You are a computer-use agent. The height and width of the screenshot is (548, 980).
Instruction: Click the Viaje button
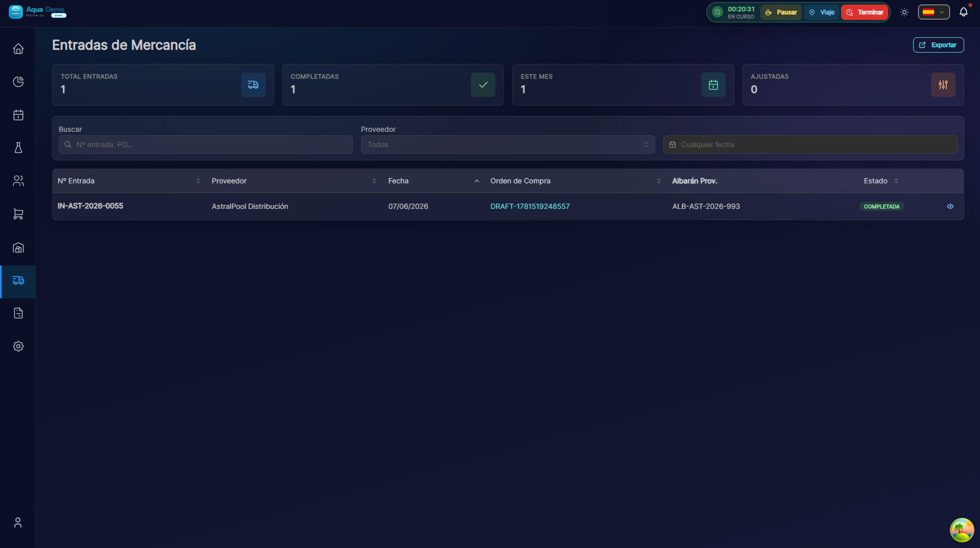tap(822, 12)
